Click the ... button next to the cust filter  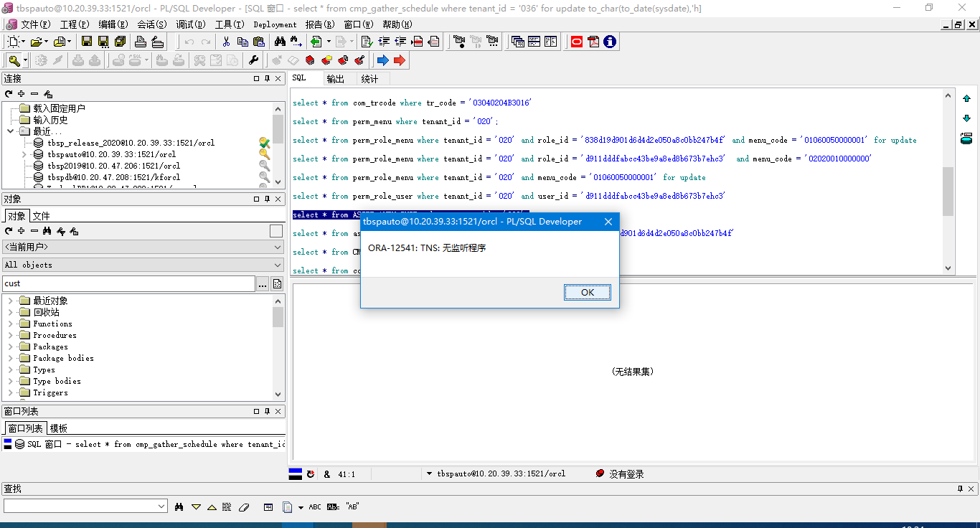[263, 284]
